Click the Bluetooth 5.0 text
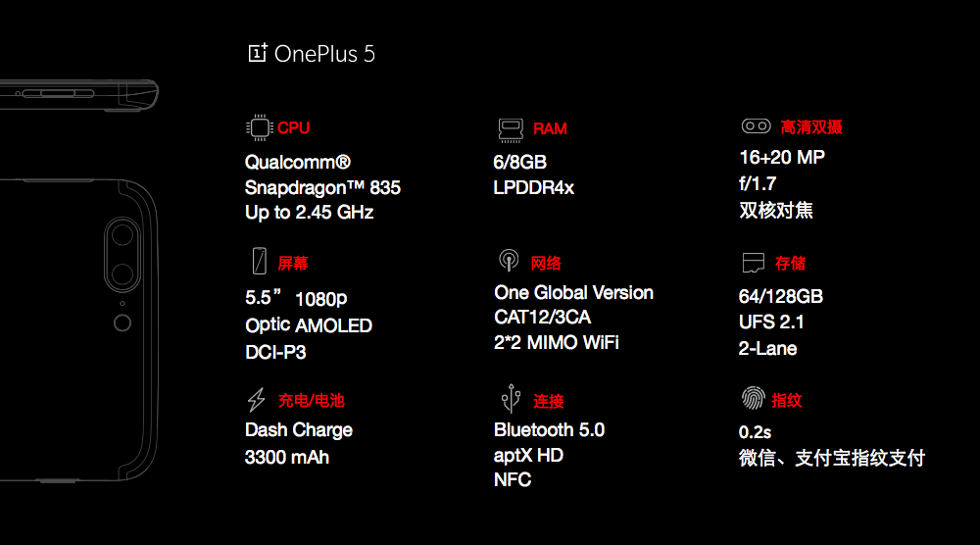 pos(549,430)
